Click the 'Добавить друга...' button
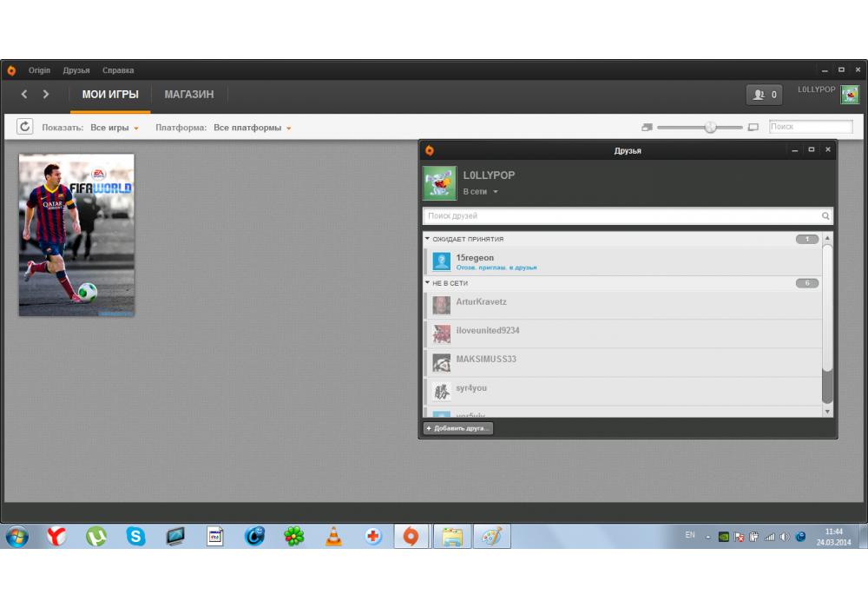The width and height of the screenshot is (868, 608). pos(458,428)
